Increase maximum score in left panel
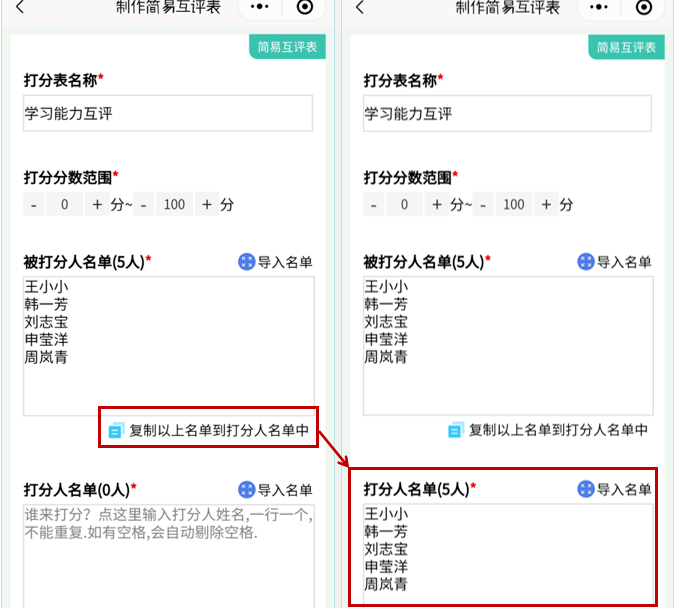 (x=207, y=204)
